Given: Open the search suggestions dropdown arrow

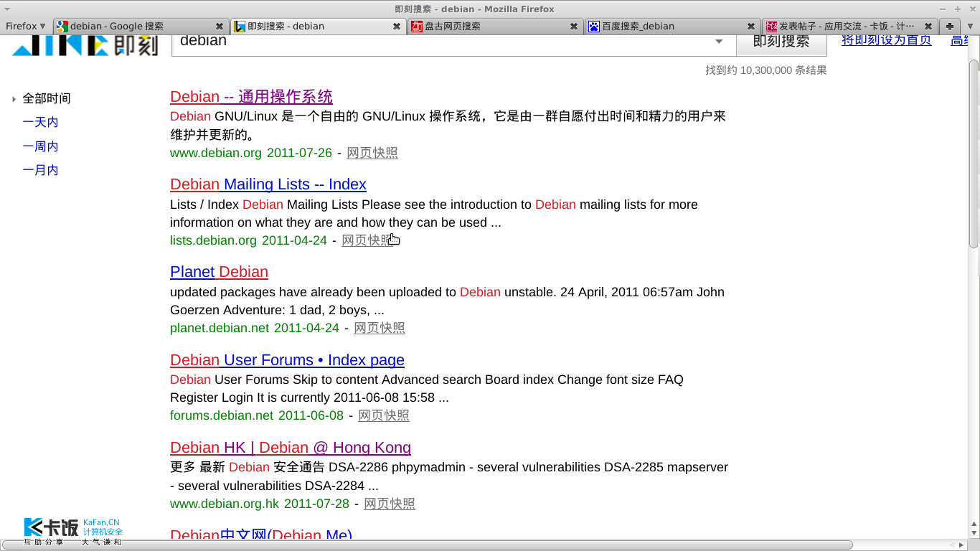Looking at the screenshot, I should click(x=719, y=42).
